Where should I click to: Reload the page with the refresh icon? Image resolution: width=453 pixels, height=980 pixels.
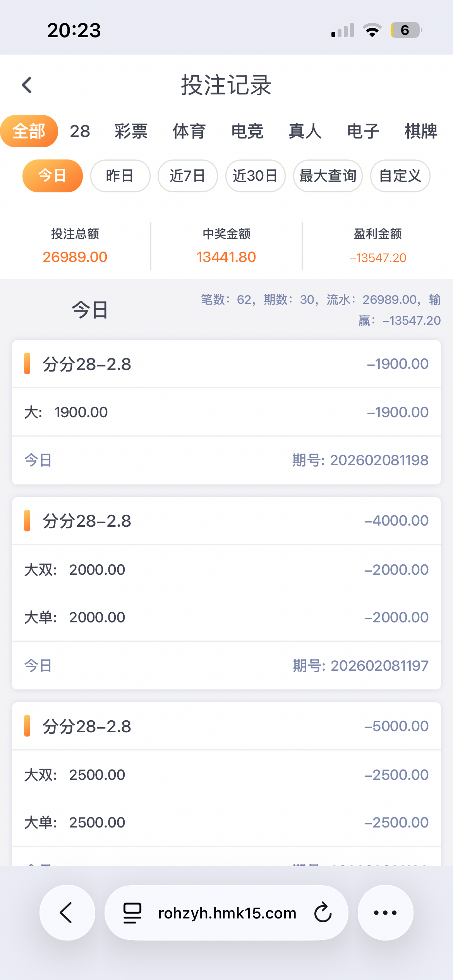click(323, 913)
